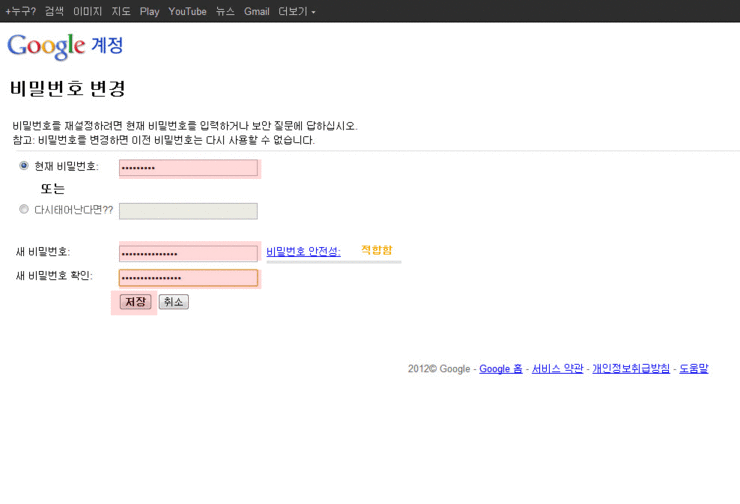
Task: Click the 또는 label text
Action: pos(52,189)
